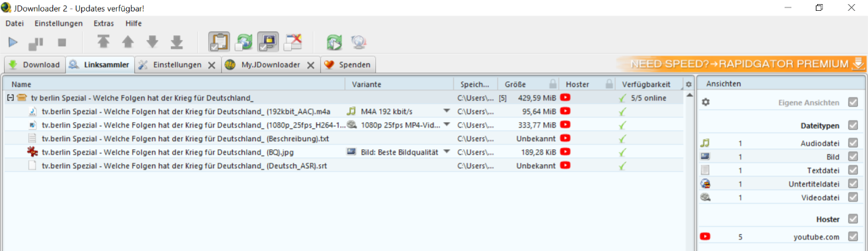Screen dimensions: 868x251
Task: Stop all downloads with the stop icon
Action: pos(62,42)
